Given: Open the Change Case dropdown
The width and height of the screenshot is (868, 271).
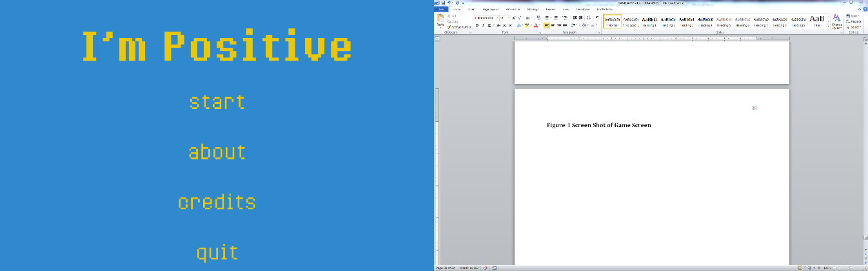Looking at the screenshot, I should [528, 18].
